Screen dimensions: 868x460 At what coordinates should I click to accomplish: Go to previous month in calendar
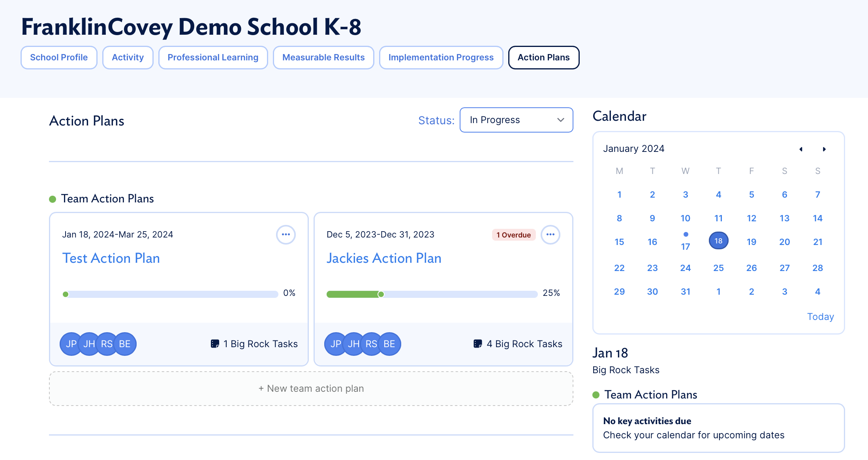point(801,149)
